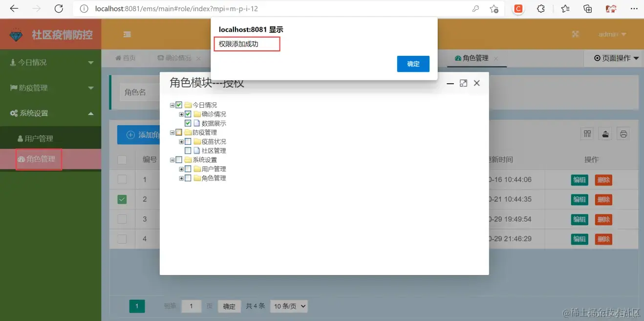Expand the 疫苗状况 tree node
644x321 pixels.
click(x=181, y=141)
